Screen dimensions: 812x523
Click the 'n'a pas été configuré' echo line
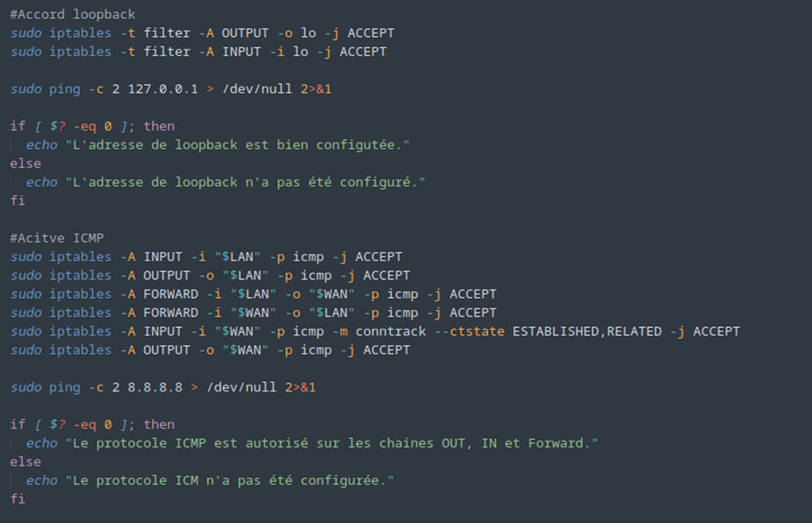[x=226, y=182]
